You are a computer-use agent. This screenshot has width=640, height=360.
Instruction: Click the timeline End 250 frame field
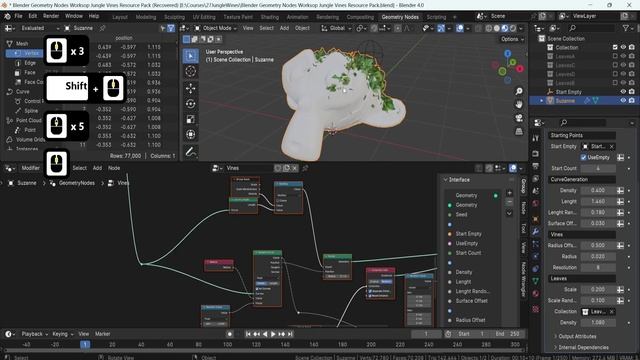[x=507, y=334]
